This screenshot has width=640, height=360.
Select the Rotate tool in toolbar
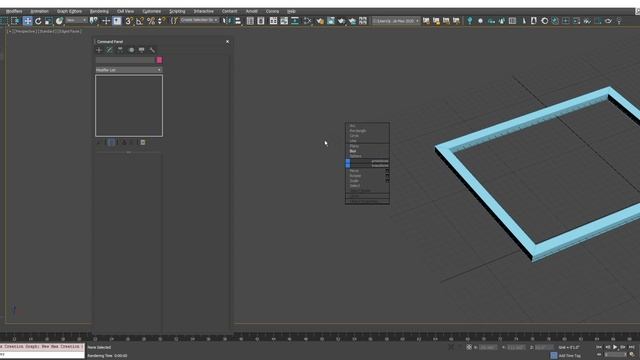(x=38, y=21)
